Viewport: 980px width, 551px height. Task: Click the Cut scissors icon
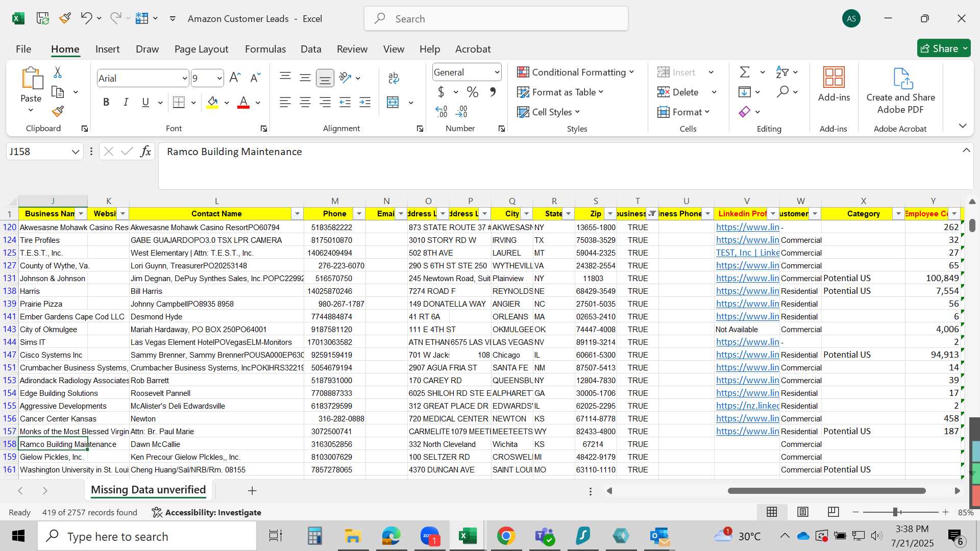click(x=58, y=72)
